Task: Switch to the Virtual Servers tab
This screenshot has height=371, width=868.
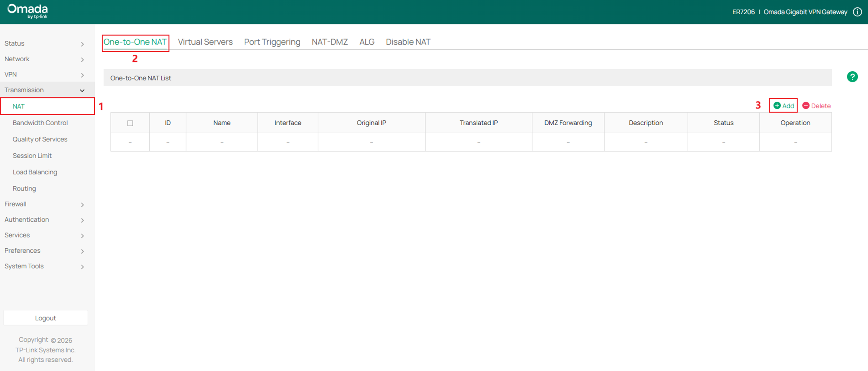Action: 205,42
